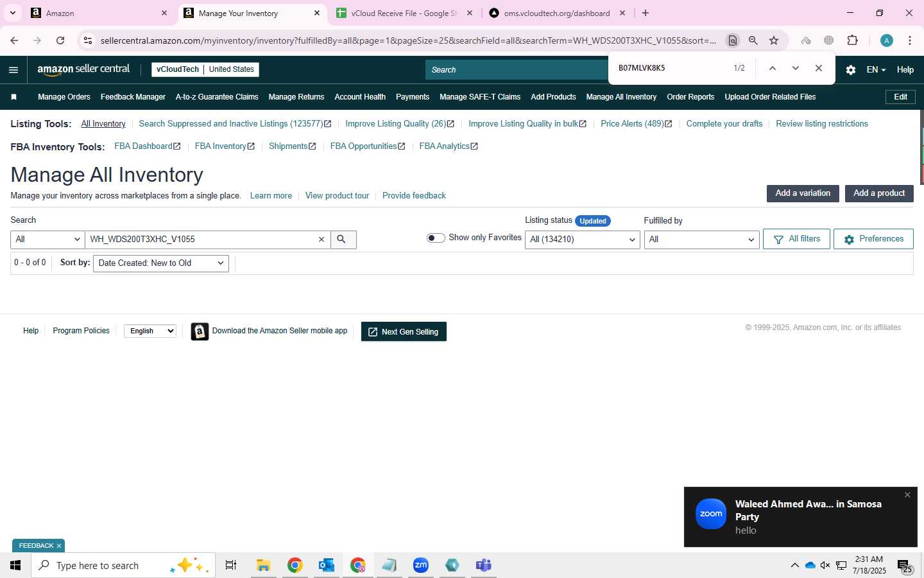Click the Next Gen Selling button
Screen dimensions: 924x578
404,332
